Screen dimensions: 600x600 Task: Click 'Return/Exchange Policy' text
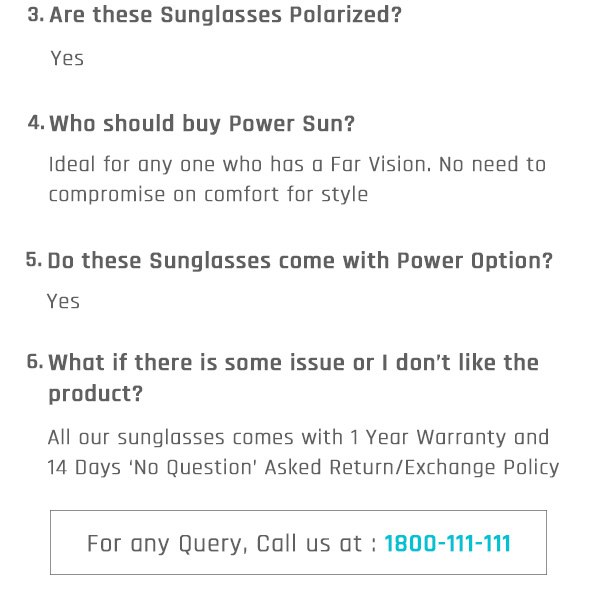pos(444,467)
